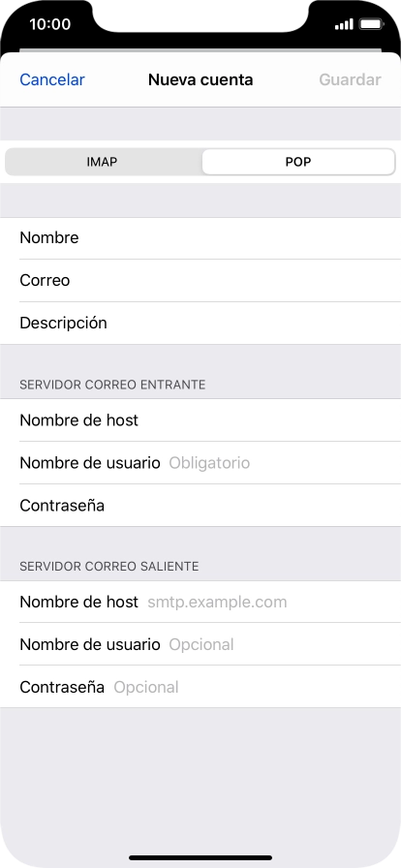Tap the SERVIDOR CORREO ENTRANTE header
401x868 pixels.
pyautogui.click(x=112, y=385)
